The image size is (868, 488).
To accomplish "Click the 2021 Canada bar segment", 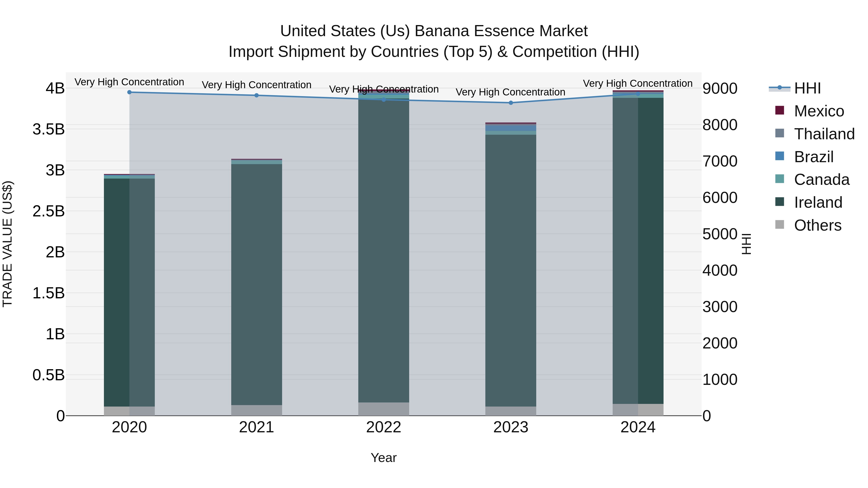I will [x=257, y=162].
